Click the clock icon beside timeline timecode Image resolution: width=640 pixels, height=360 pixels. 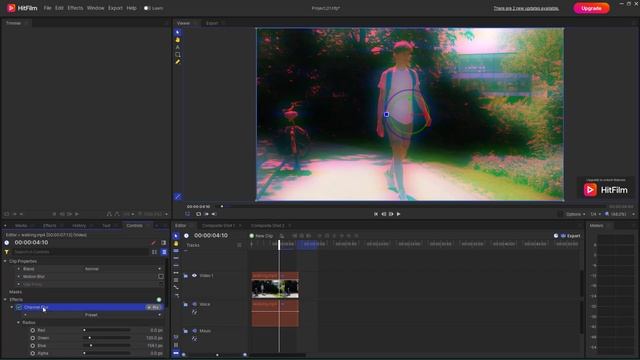tap(187, 236)
